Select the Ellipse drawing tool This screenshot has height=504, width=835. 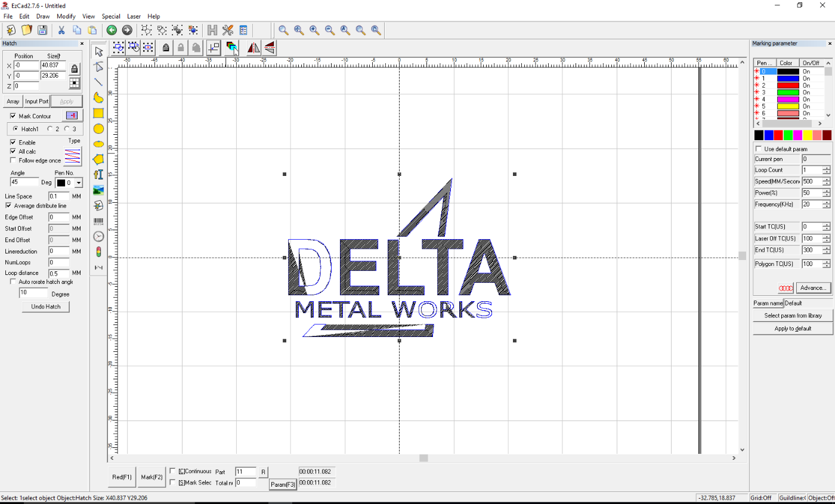click(99, 144)
